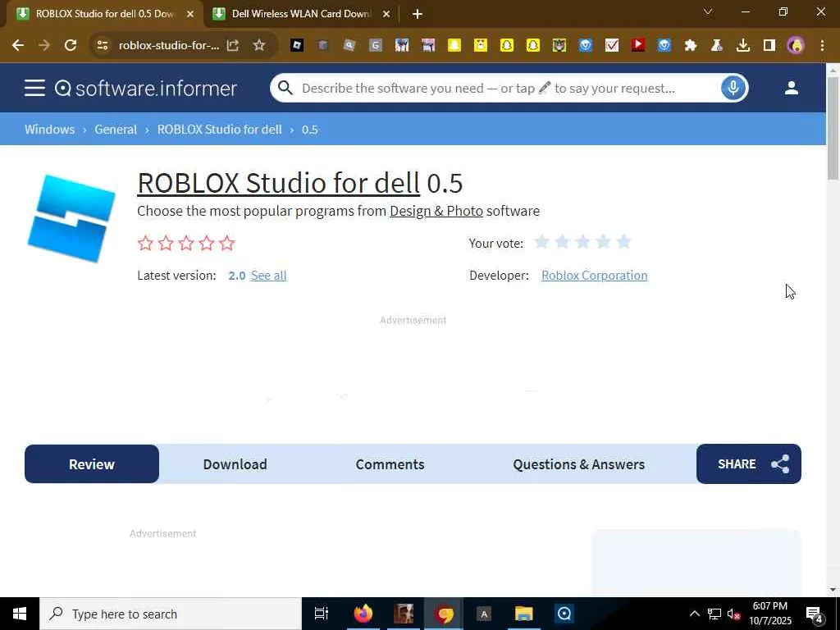
Task: Close the Dell Wireless WLAN Card tab
Action: pos(386,14)
